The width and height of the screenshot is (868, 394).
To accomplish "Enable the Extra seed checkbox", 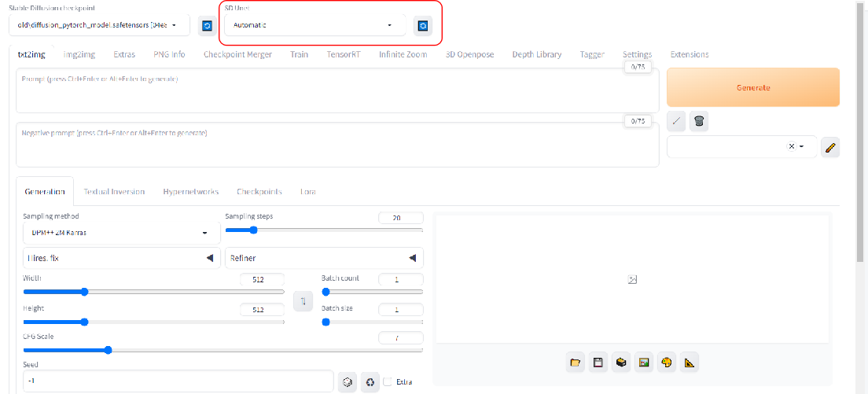I will [388, 382].
